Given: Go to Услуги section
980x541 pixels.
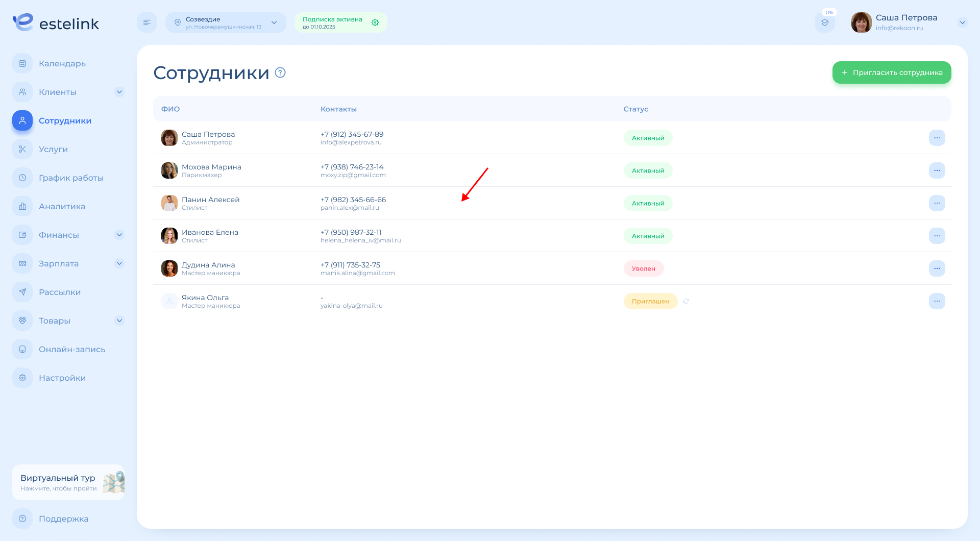Looking at the screenshot, I should (53, 150).
